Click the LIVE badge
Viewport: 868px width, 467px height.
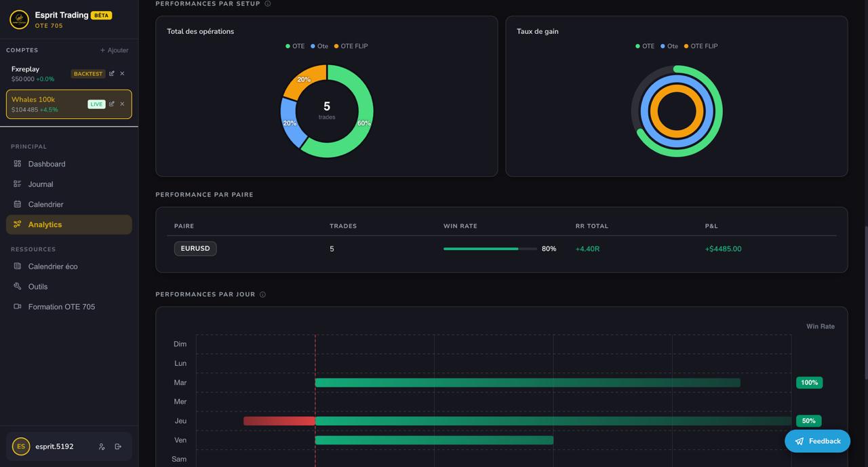(96, 104)
